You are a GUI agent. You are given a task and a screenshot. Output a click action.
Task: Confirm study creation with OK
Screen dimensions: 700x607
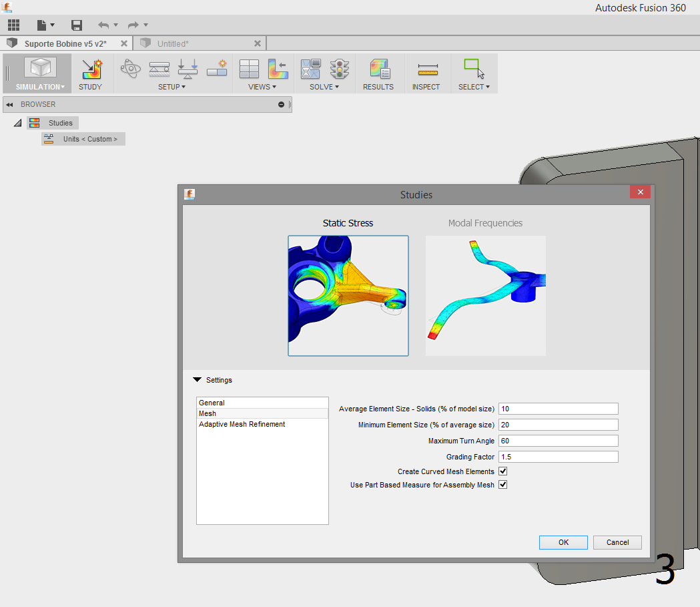point(563,542)
